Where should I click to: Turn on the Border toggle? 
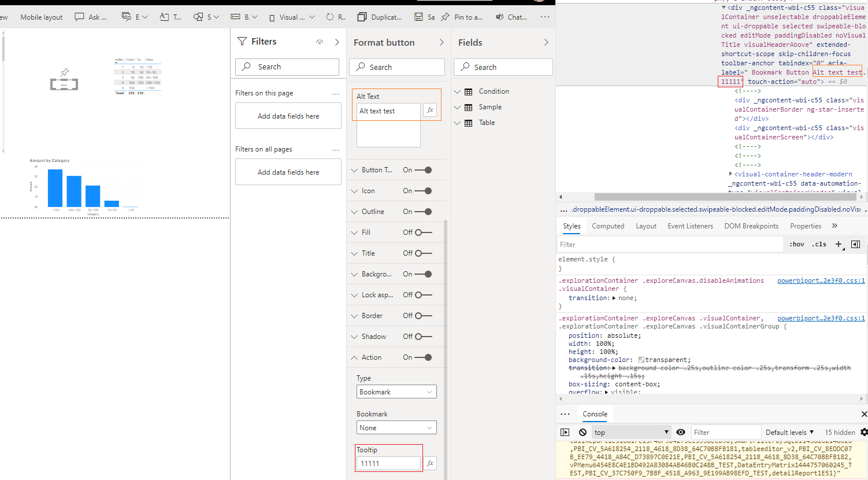[x=424, y=316]
